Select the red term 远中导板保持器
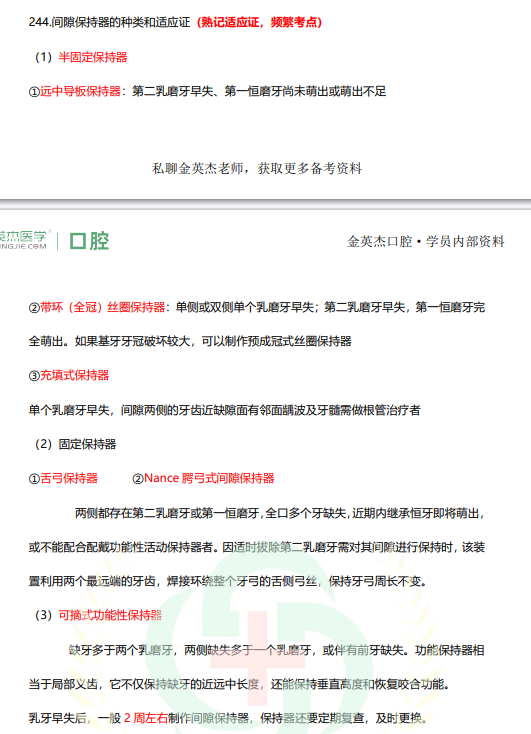The image size is (531, 734). (x=80, y=91)
